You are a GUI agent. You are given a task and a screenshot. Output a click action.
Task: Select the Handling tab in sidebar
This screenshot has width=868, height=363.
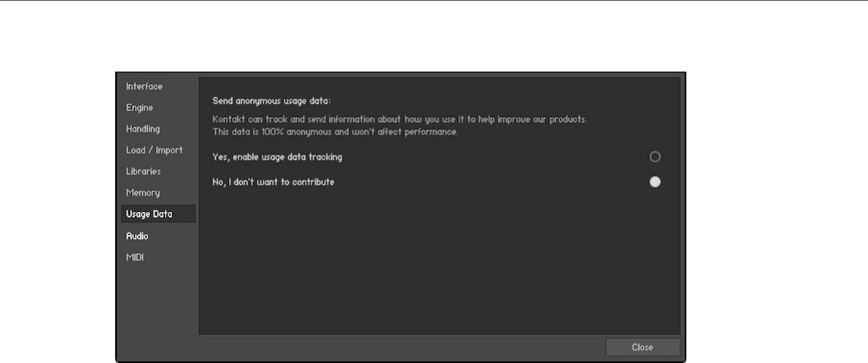click(143, 129)
